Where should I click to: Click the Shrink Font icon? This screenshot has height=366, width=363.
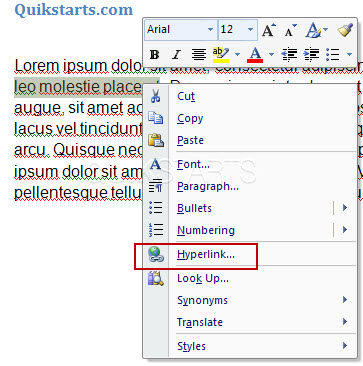pyautogui.click(x=291, y=30)
